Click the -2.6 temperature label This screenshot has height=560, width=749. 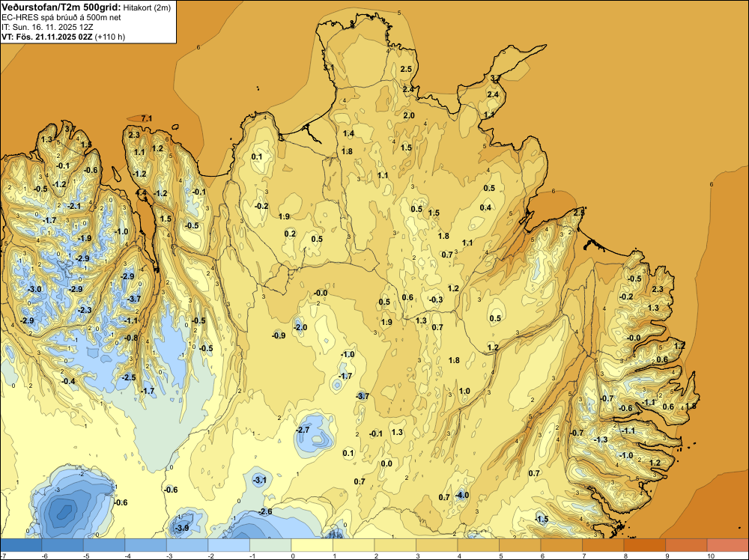tap(264, 511)
